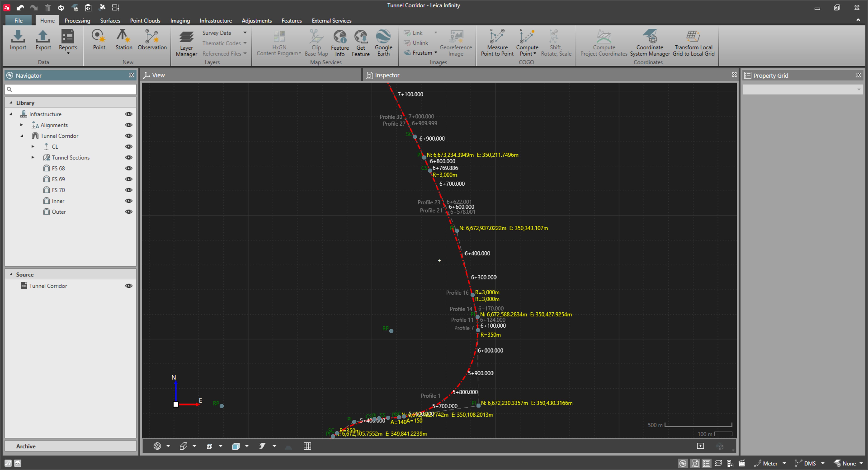
Task: Click the Navigator icon in status bar
Action: [x=682, y=463]
